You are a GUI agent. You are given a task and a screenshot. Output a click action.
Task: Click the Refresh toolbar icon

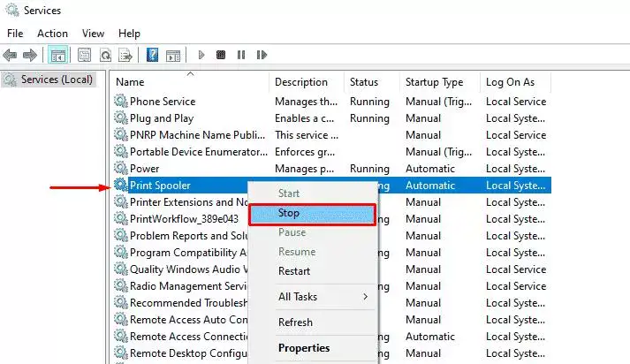tap(105, 55)
